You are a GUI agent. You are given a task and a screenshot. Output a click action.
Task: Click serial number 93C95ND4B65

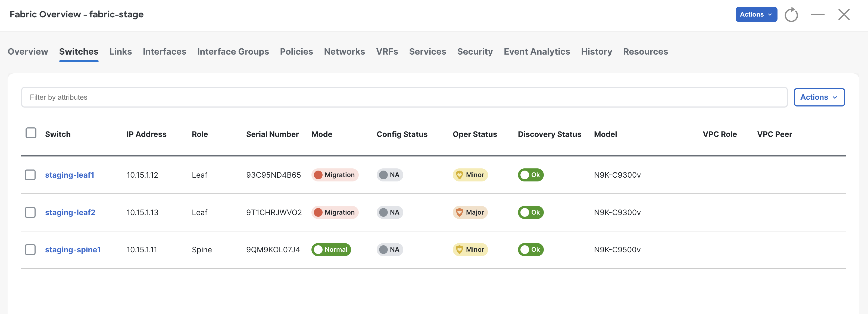274,175
